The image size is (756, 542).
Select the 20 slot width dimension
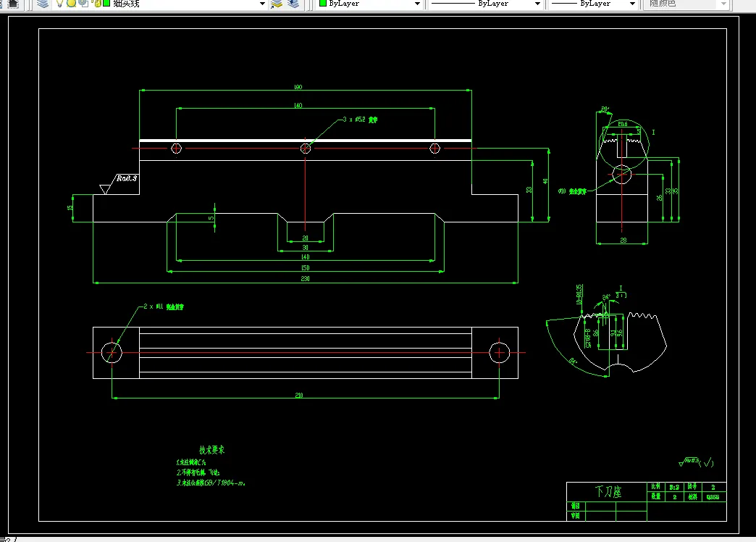305,238
